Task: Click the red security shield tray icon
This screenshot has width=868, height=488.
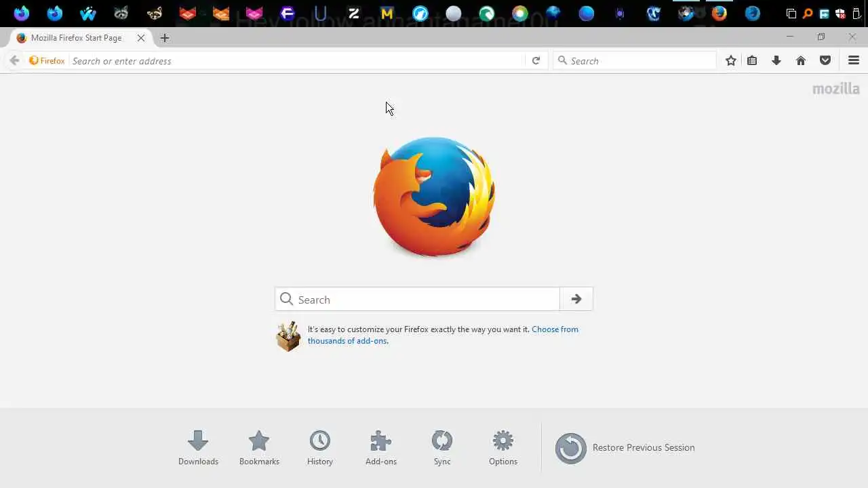Action: point(840,14)
